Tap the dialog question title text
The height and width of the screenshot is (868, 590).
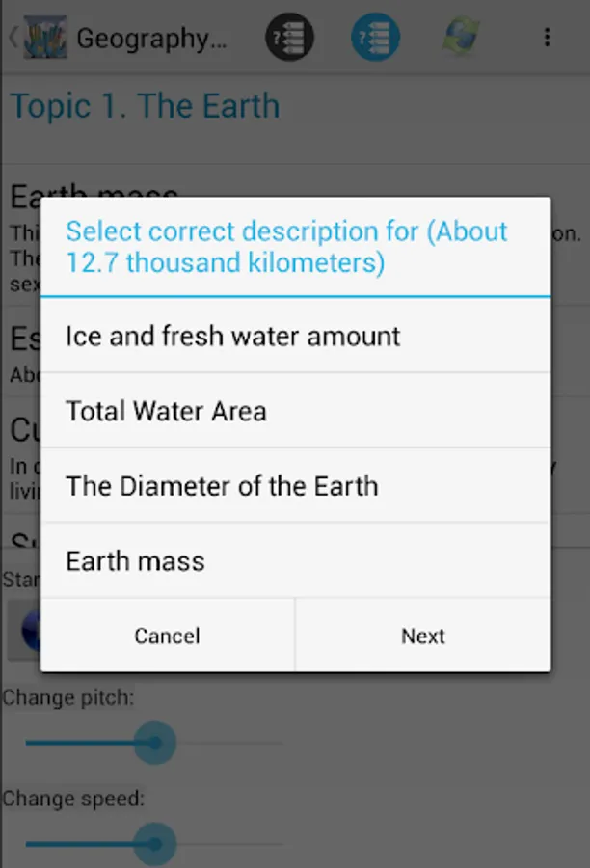(286, 246)
